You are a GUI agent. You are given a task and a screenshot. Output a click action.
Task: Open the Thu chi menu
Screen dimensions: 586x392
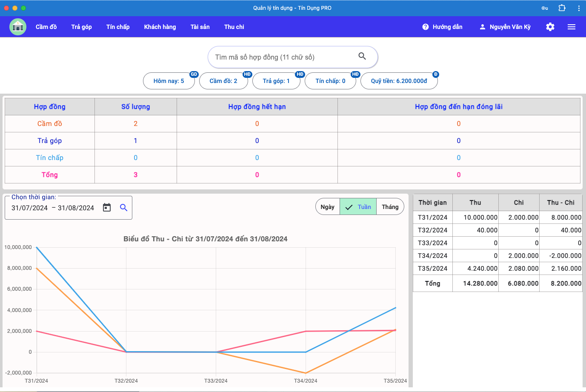tap(234, 27)
